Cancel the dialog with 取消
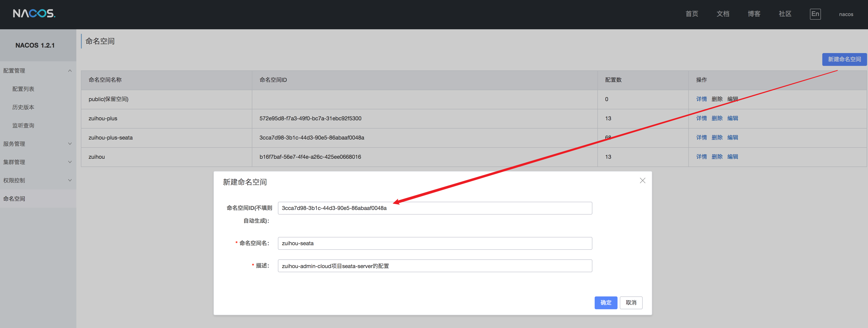Viewport: 868px width, 328px height. click(x=631, y=303)
